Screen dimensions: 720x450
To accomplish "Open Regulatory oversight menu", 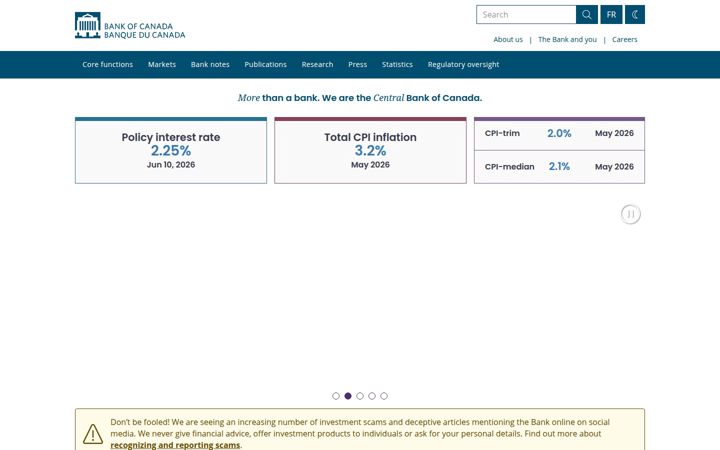I will point(463,64).
